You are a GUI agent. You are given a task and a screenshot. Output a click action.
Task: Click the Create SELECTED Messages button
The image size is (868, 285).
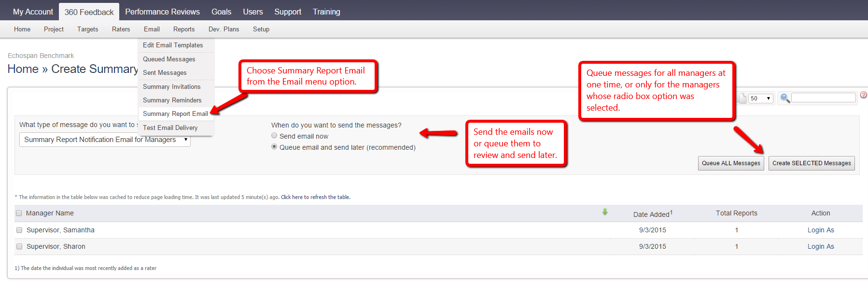click(x=812, y=163)
